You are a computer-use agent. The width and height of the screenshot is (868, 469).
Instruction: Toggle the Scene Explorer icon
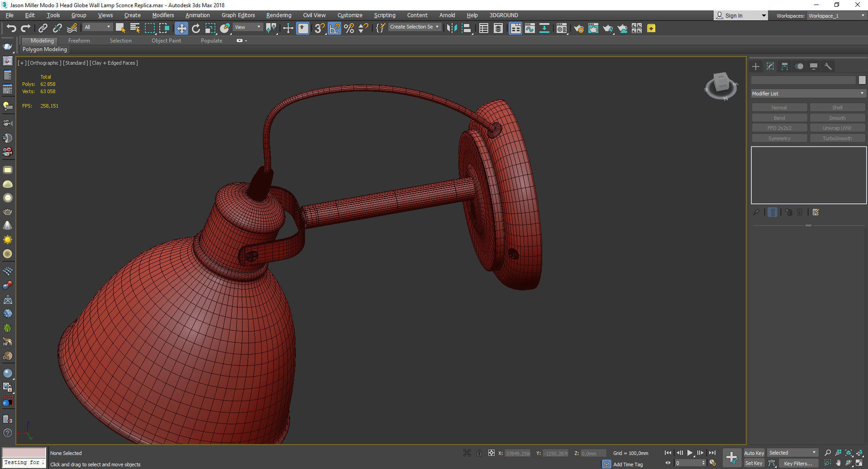point(484,28)
